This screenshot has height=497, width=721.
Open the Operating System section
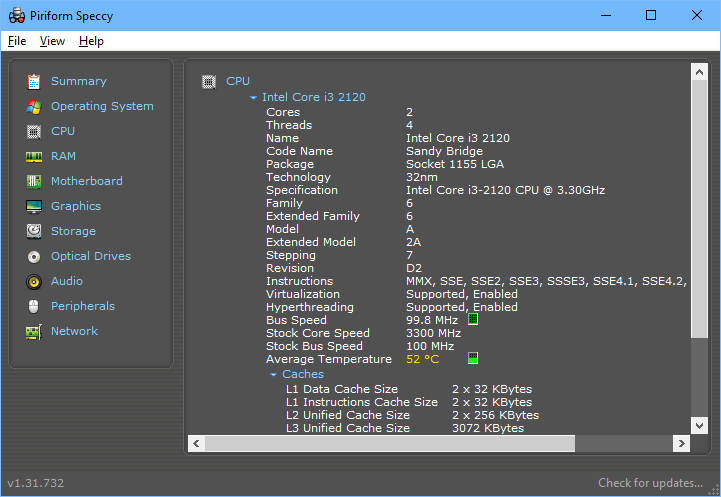click(102, 106)
